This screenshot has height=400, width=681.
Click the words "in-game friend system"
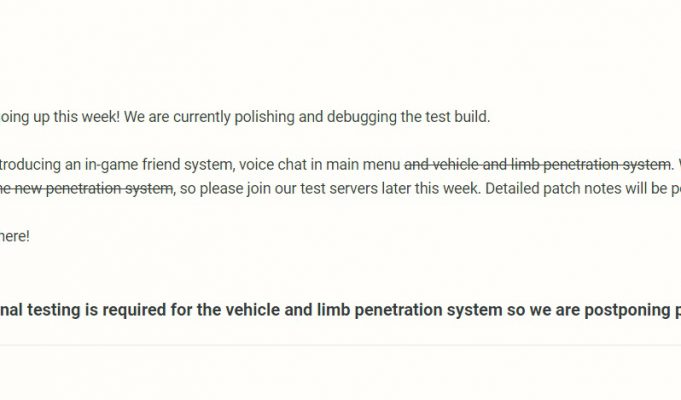(x=159, y=165)
